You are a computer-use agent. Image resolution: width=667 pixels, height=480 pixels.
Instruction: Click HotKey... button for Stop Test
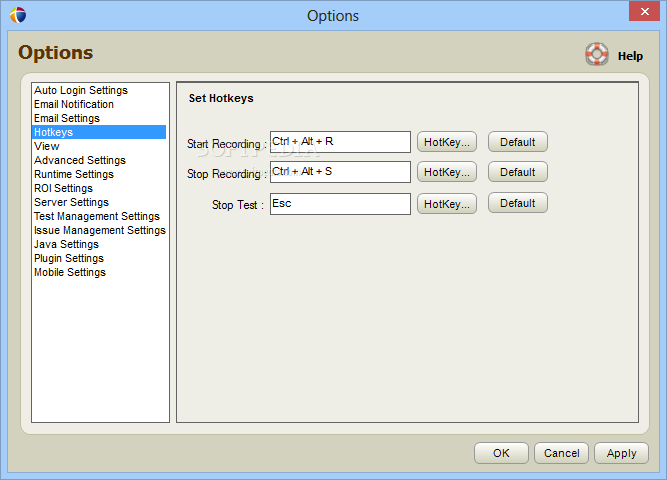(447, 204)
